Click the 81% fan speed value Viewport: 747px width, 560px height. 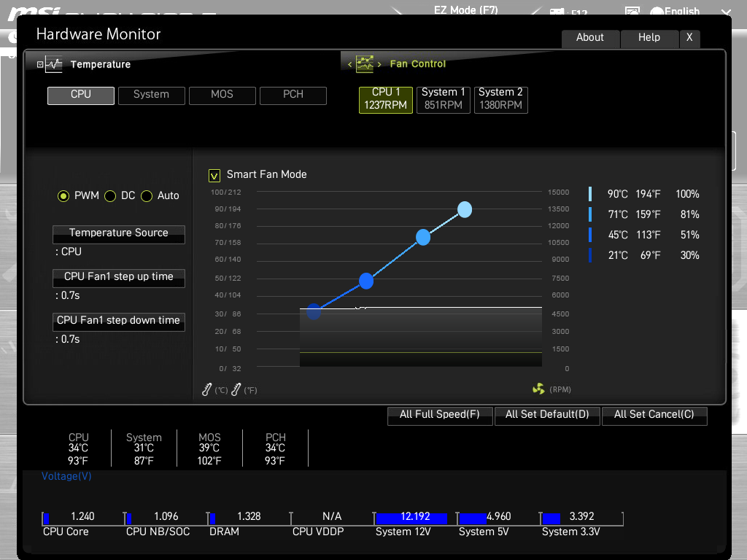690,215
